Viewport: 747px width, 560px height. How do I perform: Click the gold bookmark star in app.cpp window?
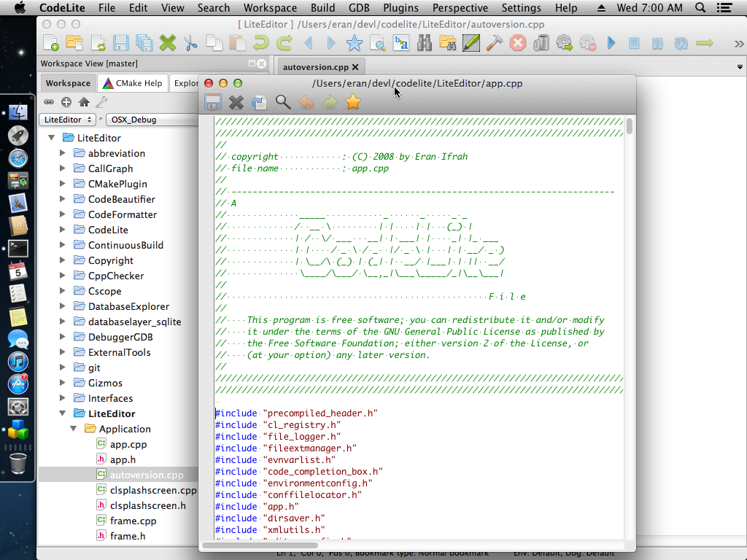point(353,102)
